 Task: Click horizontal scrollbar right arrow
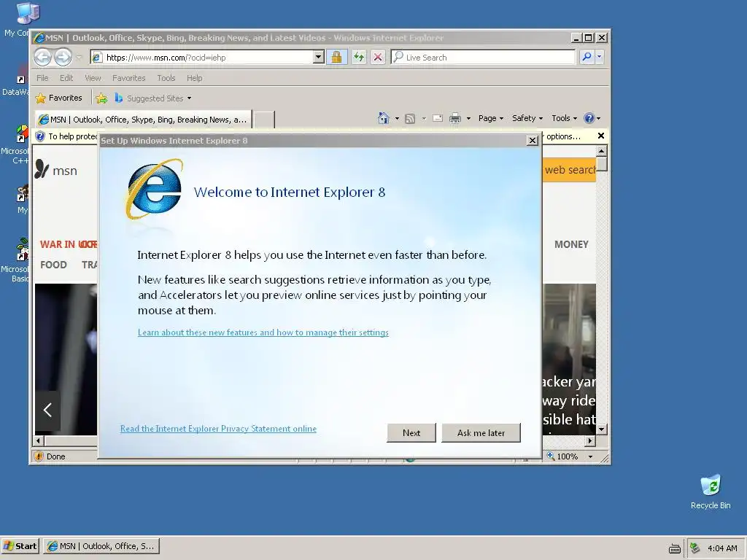(590, 441)
